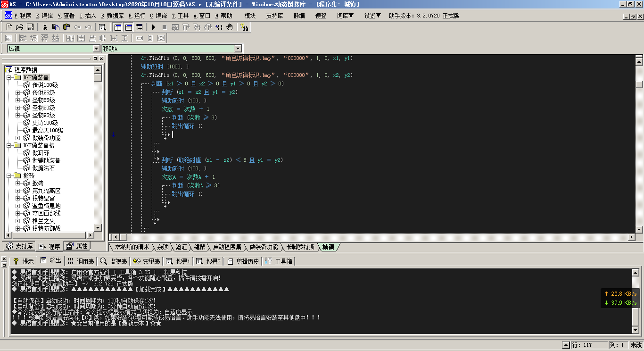Screen dimensions: 644x351
Task: Switch to the 长脚罗特斯 editor tab
Action: click(x=300, y=247)
